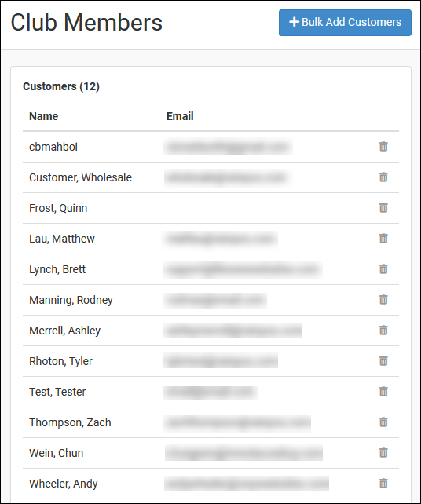Click the Customers (12) heading

61,86
